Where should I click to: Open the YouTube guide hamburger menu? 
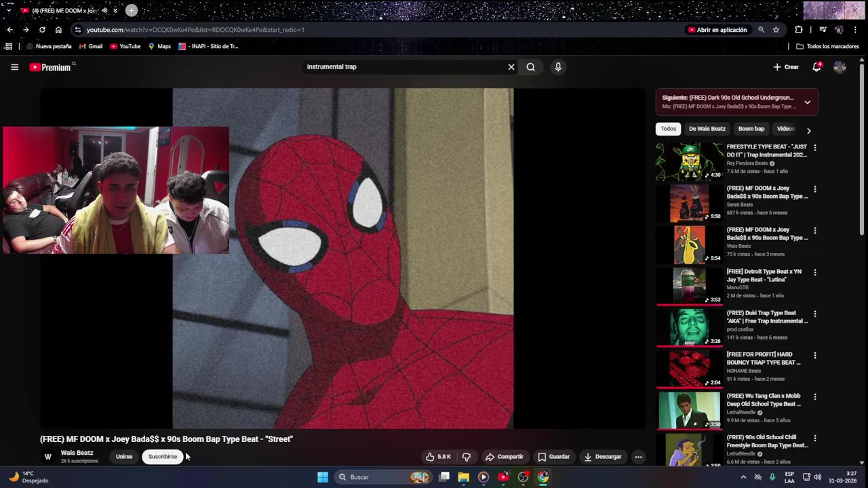[14, 67]
